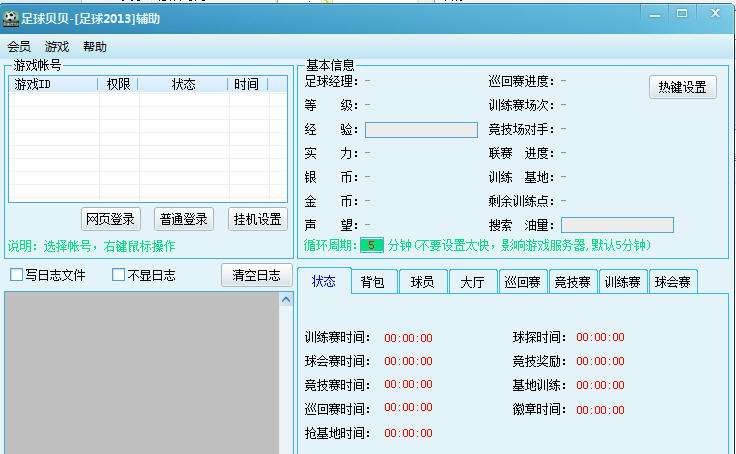Click the 抢基地时间 timer value
The width and height of the screenshot is (736, 454).
[408, 433]
